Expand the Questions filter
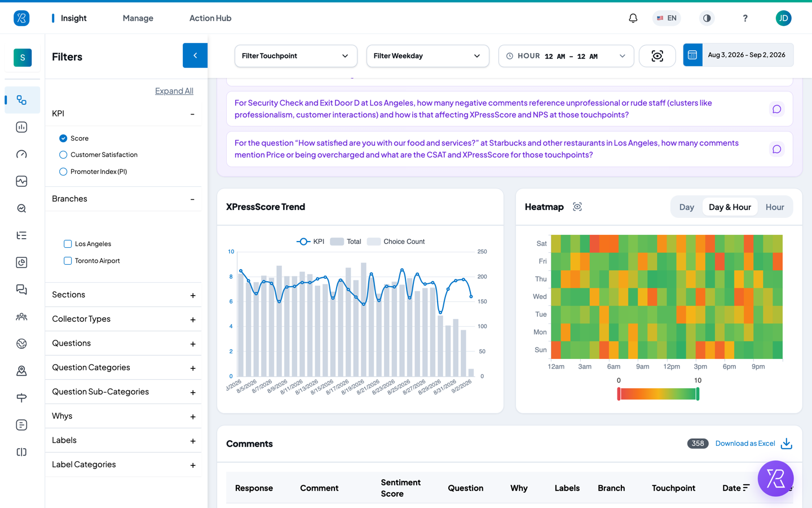Screen dimensions: 812x508 point(193,344)
